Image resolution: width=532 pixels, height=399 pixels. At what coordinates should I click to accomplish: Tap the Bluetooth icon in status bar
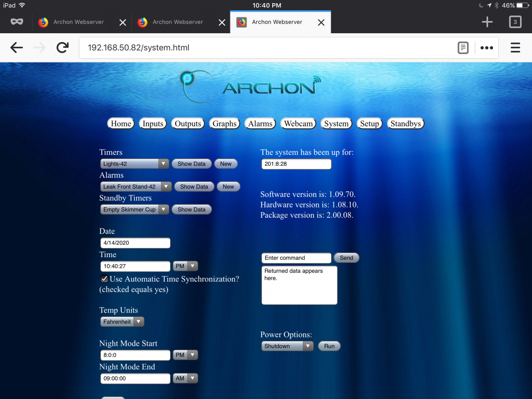point(497,5)
